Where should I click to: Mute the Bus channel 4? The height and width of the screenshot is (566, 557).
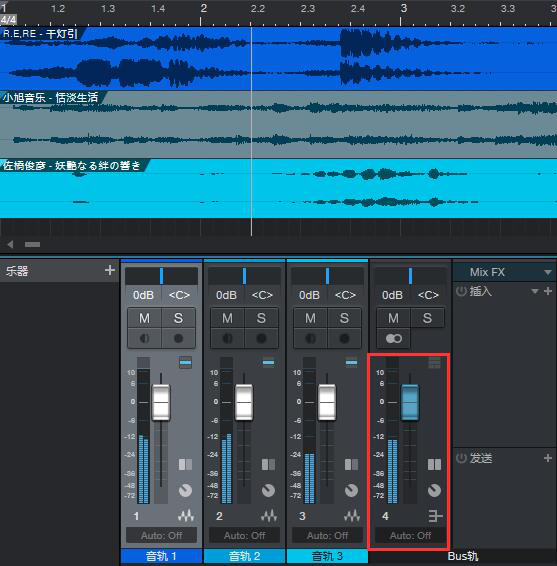[393, 318]
